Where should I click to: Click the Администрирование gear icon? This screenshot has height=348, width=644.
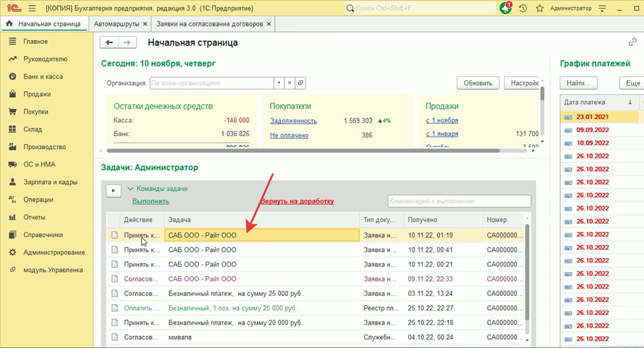[13, 252]
